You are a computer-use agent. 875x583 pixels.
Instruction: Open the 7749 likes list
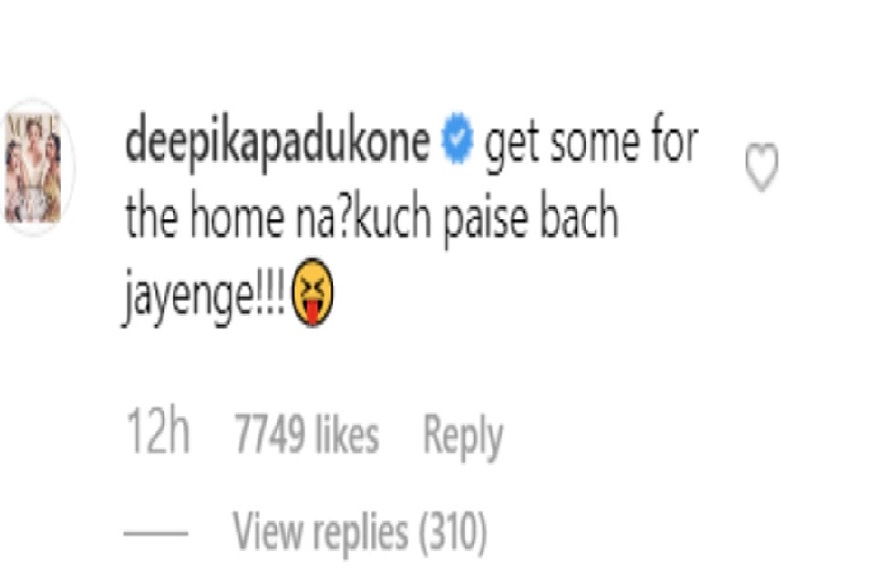(306, 433)
